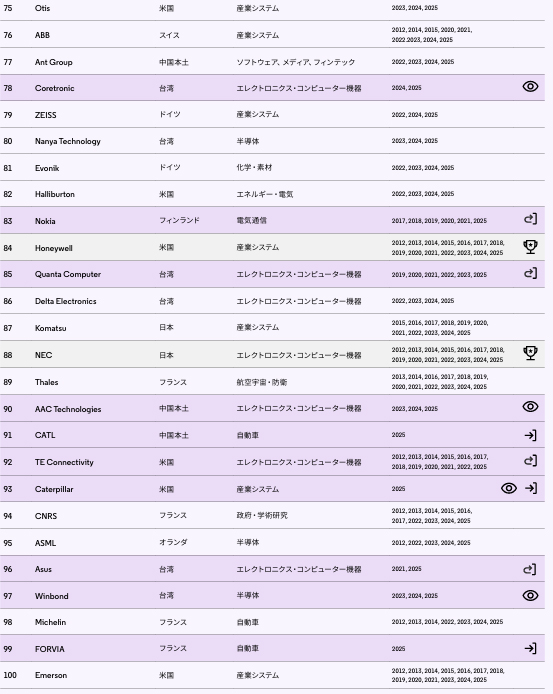Select the ASML row entry

pyautogui.click(x=272, y=543)
